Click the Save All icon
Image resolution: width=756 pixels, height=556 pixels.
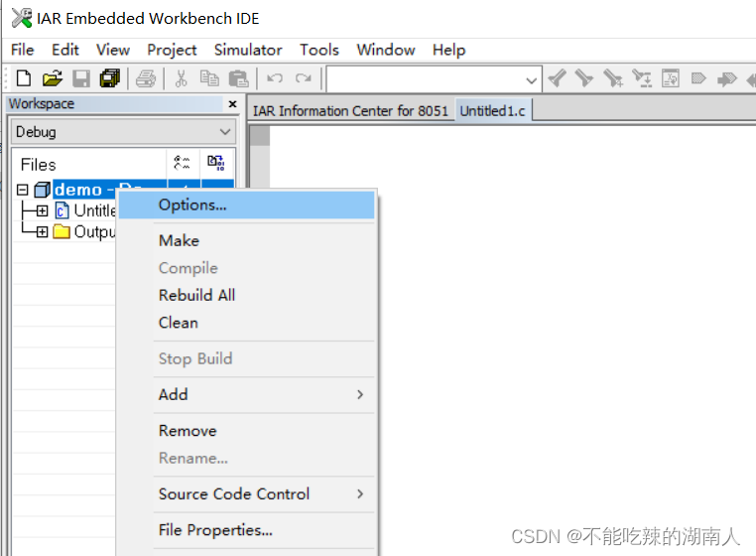[x=110, y=78]
